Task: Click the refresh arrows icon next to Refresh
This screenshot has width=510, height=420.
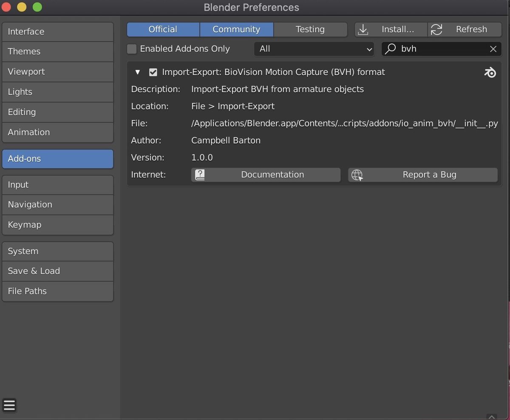Action: click(x=436, y=29)
